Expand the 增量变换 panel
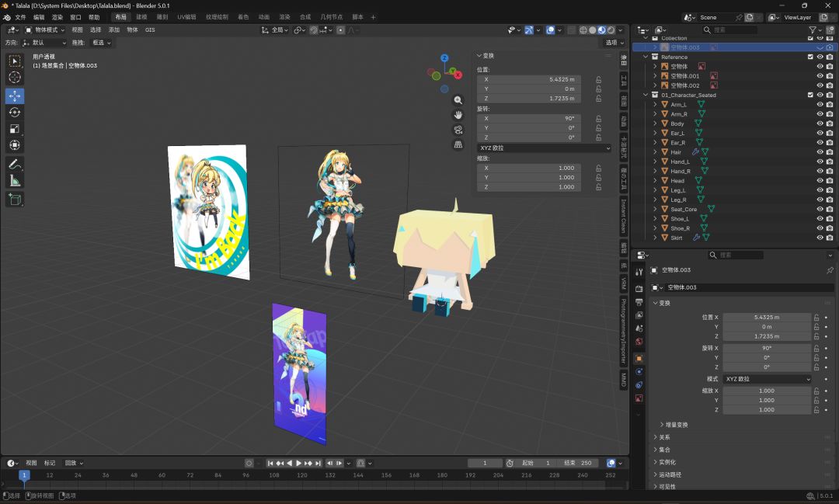The image size is (839, 504). [674, 425]
